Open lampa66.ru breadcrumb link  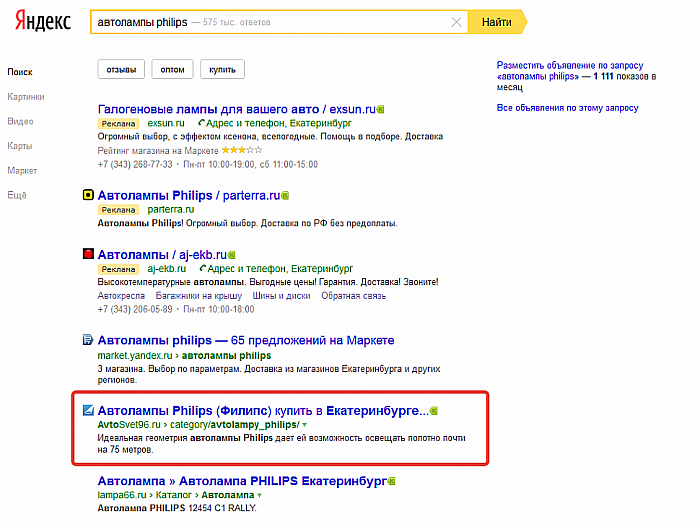[x=122, y=495]
